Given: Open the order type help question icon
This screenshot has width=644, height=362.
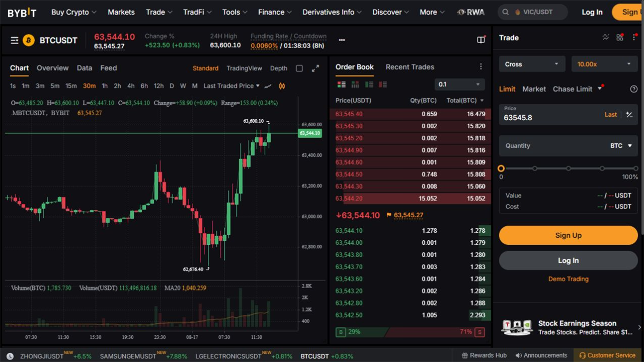Looking at the screenshot, I should (634, 89).
